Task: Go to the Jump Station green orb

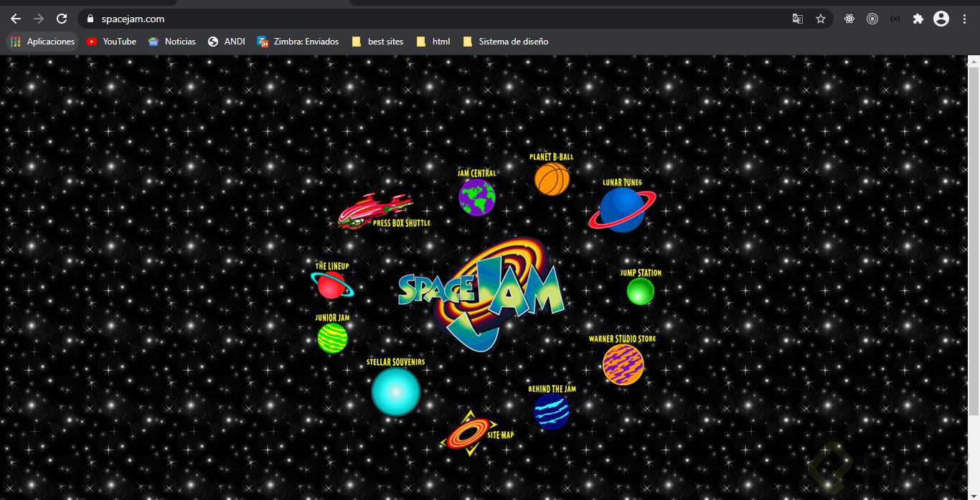Action: point(641,291)
